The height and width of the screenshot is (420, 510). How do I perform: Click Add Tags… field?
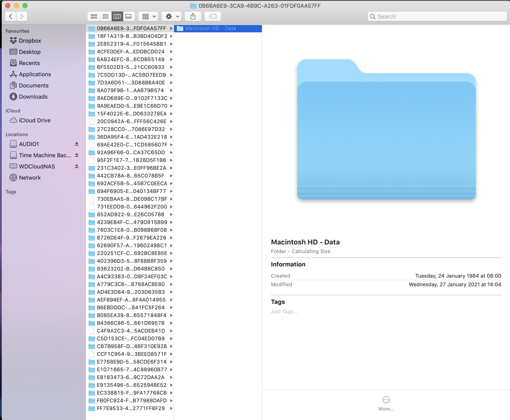284,312
